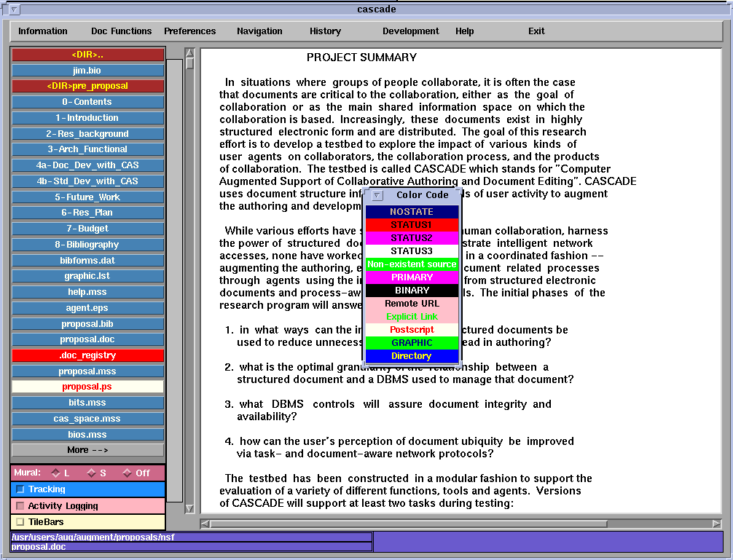This screenshot has height=560, width=733.
Task: Open the proposal.bib file
Action: (x=87, y=323)
